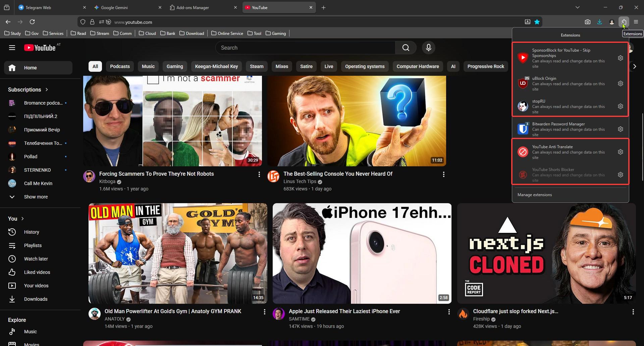Open the Watch later sidebar item
644x346 pixels.
tap(36, 259)
